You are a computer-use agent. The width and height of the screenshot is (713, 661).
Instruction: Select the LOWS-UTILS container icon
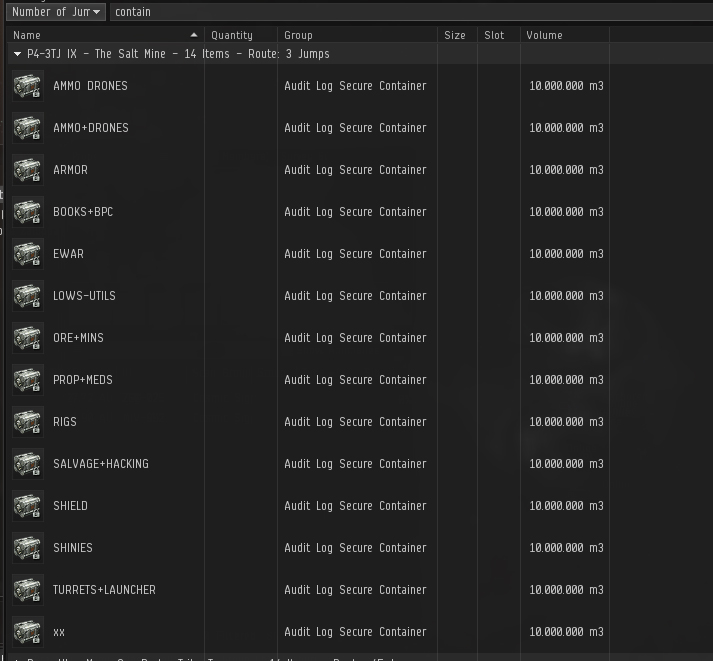coord(28,295)
